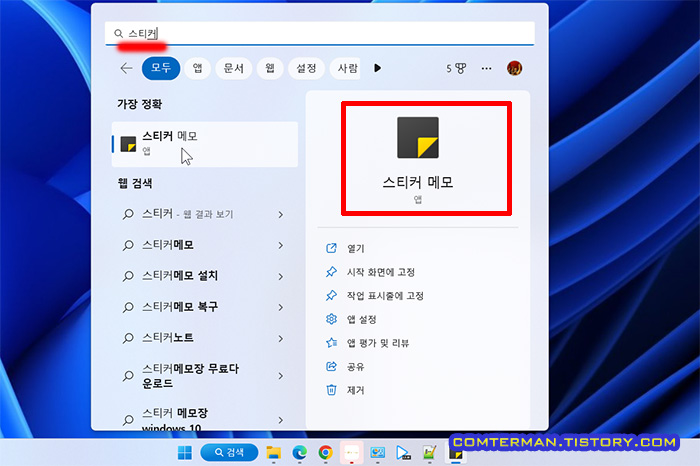Viewport: 700px width, 466px height.
Task: Select the 문서 filter tab
Action: 233,68
